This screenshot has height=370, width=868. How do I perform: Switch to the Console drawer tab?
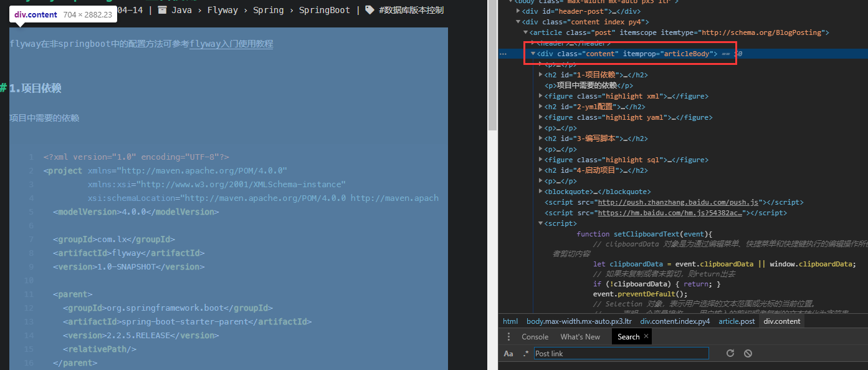(x=535, y=337)
